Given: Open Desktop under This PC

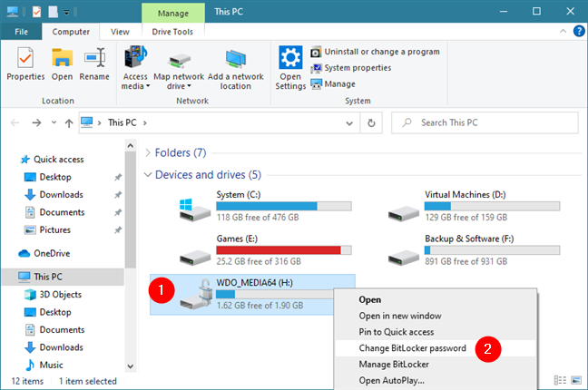Looking at the screenshot, I should pyautogui.click(x=48, y=312).
